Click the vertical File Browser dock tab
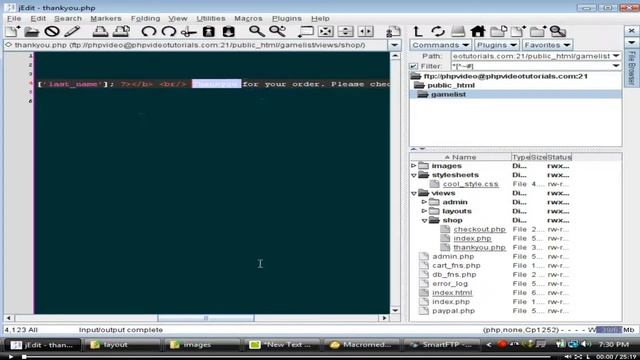The width and height of the screenshot is (640, 360). pos(631,68)
